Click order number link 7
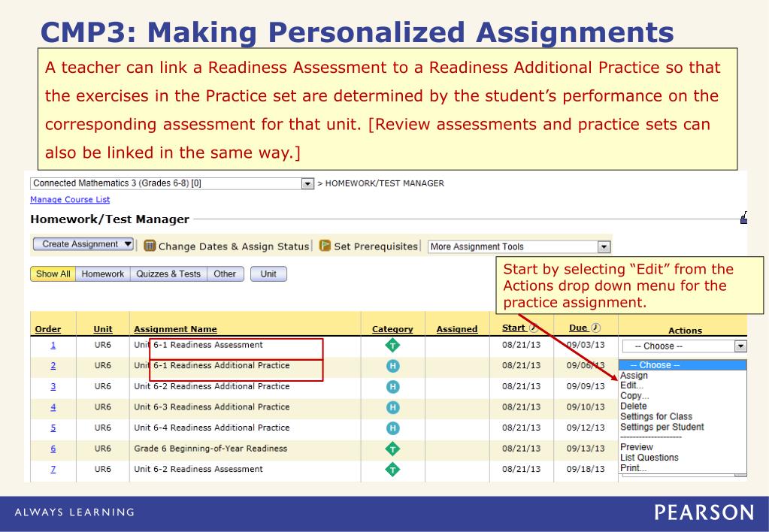 53,469
